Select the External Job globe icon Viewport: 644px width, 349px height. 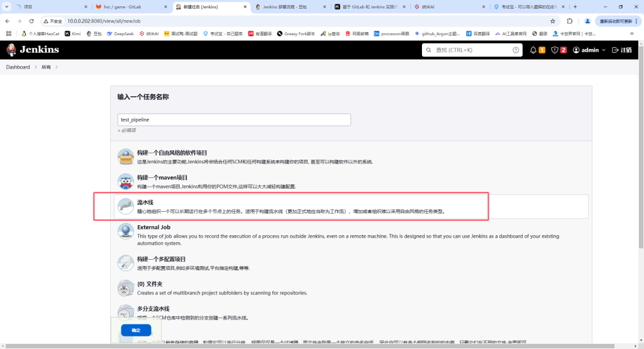point(126,231)
